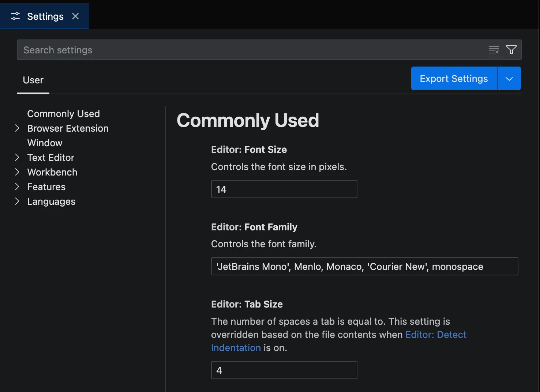Click the clear settings search input icon
The height and width of the screenshot is (392, 540).
pos(494,50)
